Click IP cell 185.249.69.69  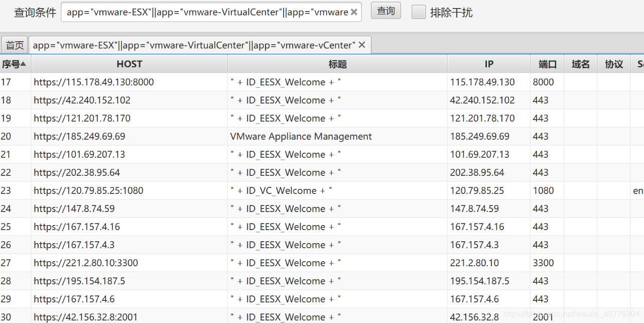tap(480, 136)
